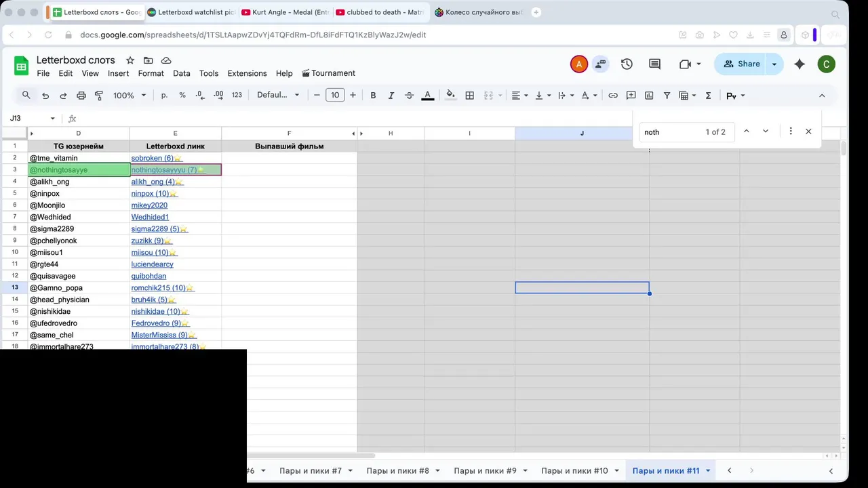Toggle bold formatting
Screen dimensions: 868x488
(x=373, y=96)
